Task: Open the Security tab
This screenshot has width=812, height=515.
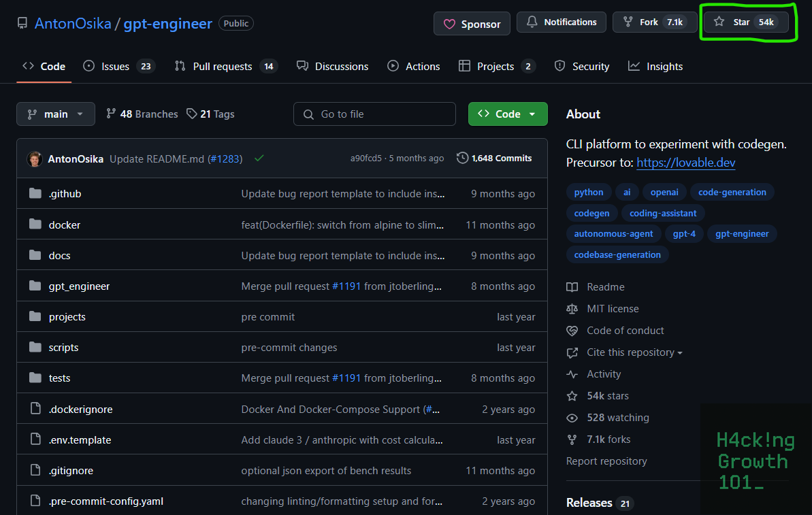Action: 582,66
